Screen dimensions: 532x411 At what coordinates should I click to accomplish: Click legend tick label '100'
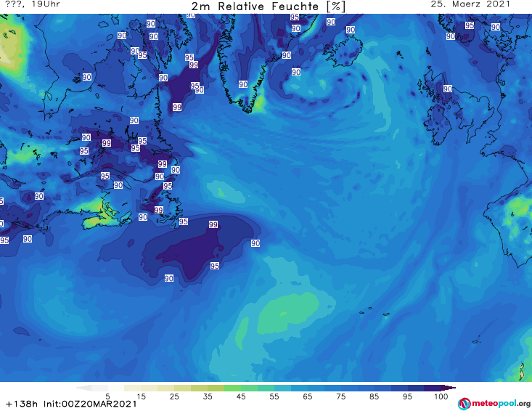(441, 396)
